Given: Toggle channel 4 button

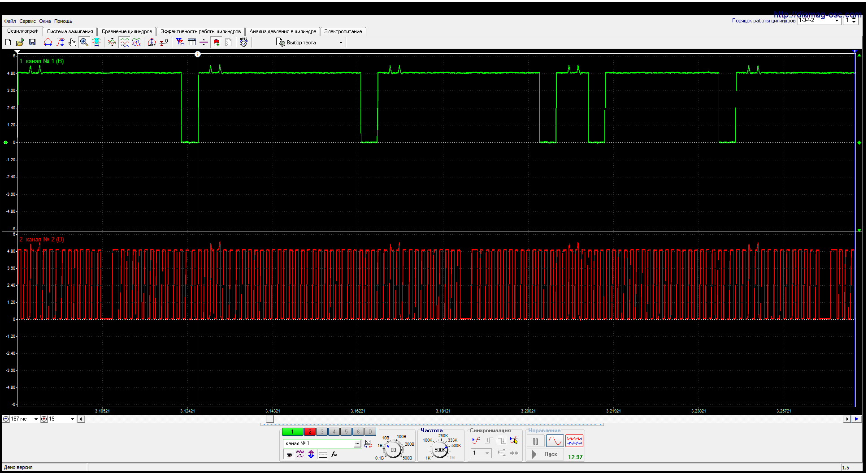Looking at the screenshot, I should coord(334,432).
